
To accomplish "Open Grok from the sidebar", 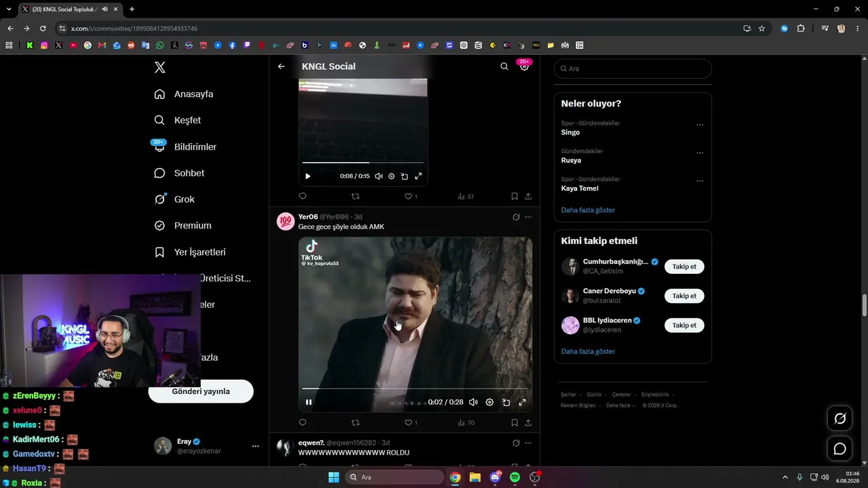I will click(174, 199).
